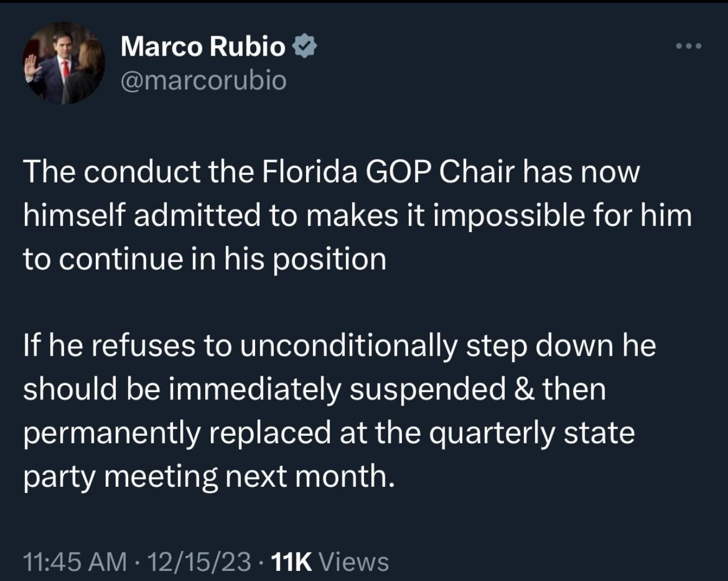
Task: Click the 12/15/23 post date
Action: [199, 562]
